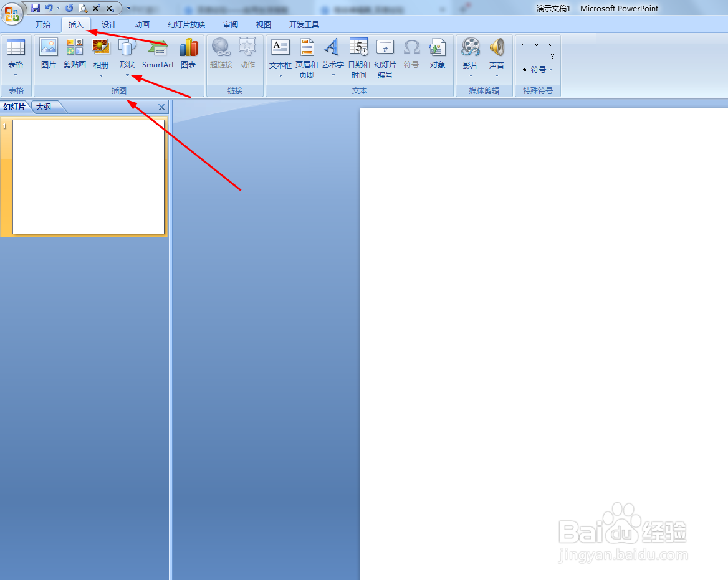Insert the semicolon special symbol
The width and height of the screenshot is (728, 580).
pyautogui.click(x=525, y=56)
